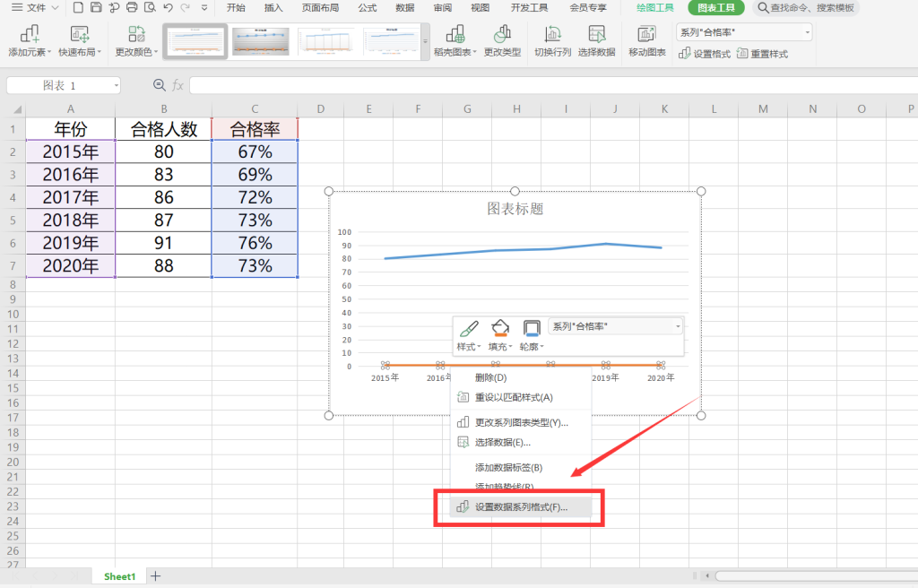
Task: Open the 开发工具 tab
Action: click(x=529, y=7)
